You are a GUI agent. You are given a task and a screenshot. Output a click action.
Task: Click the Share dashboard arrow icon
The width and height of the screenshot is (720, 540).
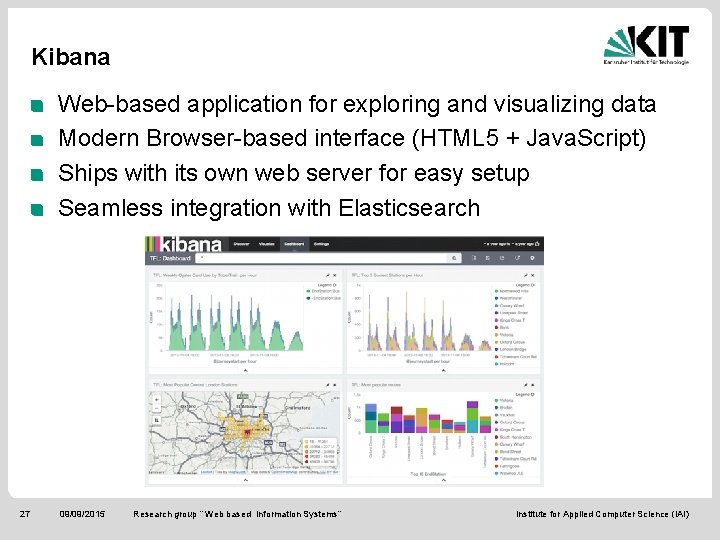pyautogui.click(x=517, y=258)
